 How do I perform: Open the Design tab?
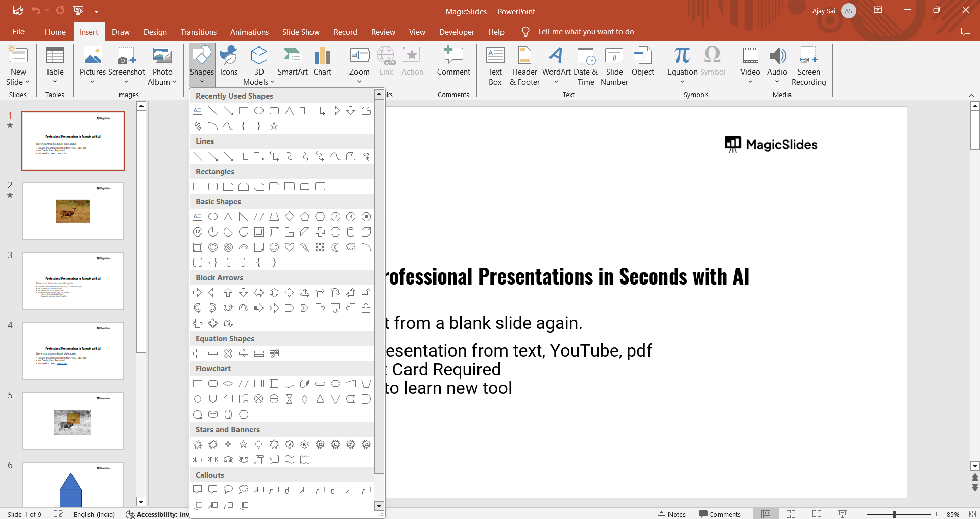pyautogui.click(x=155, y=32)
